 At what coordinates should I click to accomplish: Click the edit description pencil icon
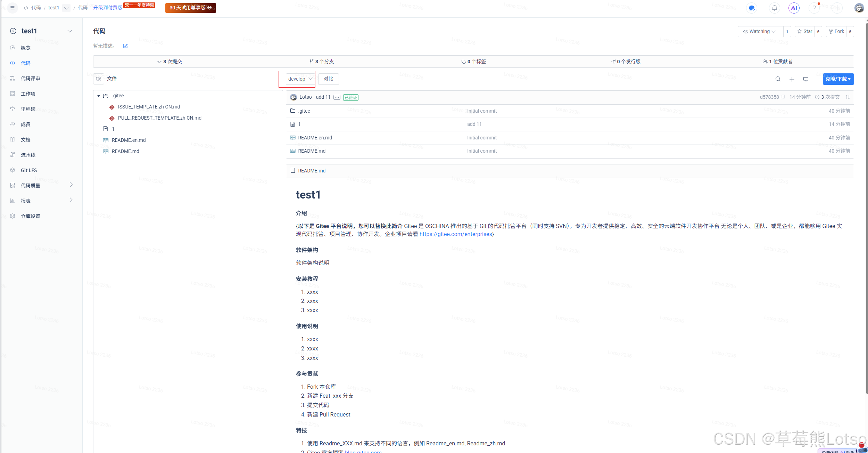[125, 46]
